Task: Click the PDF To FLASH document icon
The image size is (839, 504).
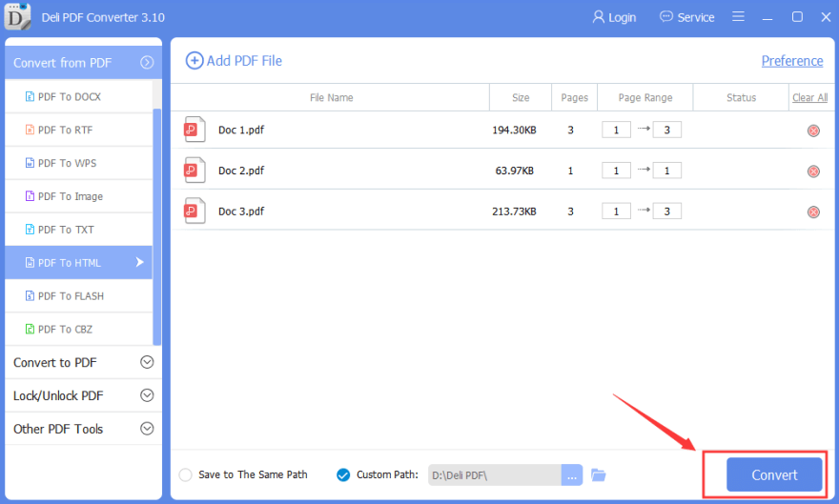Action: (x=30, y=295)
